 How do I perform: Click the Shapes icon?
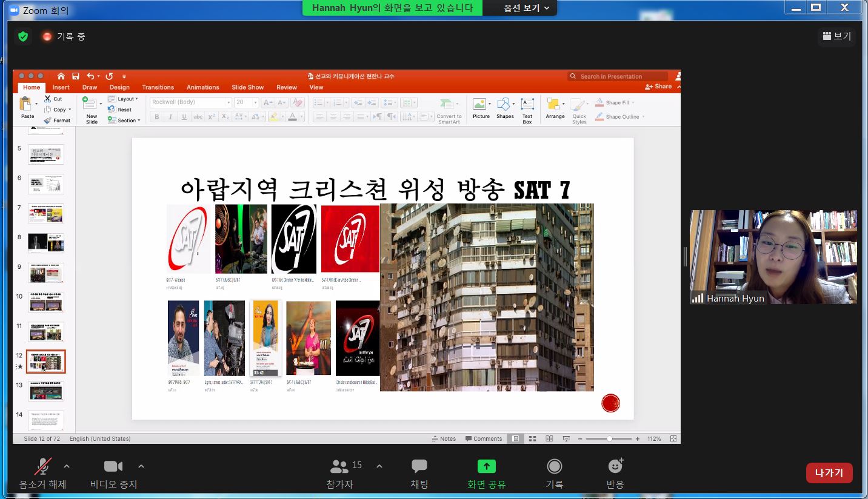[x=504, y=104]
